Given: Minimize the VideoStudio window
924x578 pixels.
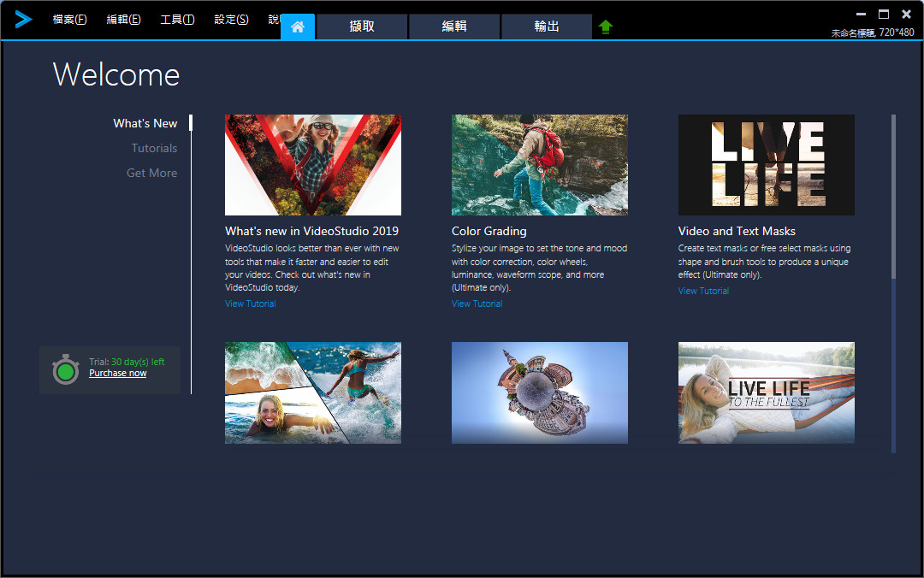Looking at the screenshot, I should (x=861, y=14).
